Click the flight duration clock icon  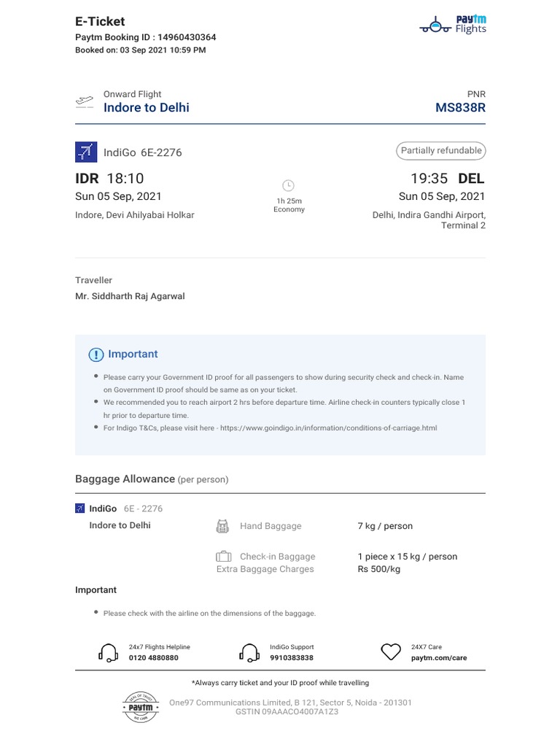click(x=288, y=185)
